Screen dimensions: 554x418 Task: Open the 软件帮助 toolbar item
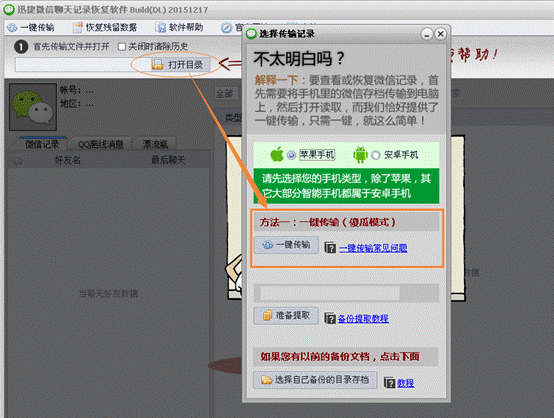pos(180,28)
